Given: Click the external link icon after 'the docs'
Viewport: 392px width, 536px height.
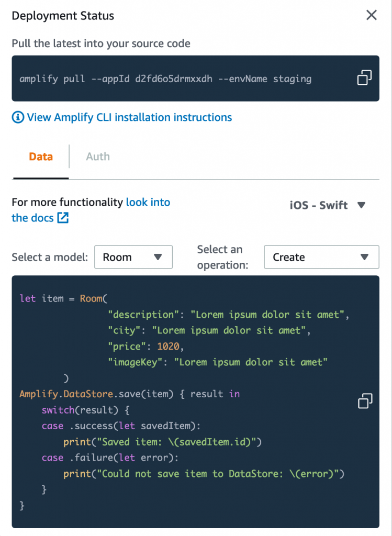Looking at the screenshot, I should 63,218.
